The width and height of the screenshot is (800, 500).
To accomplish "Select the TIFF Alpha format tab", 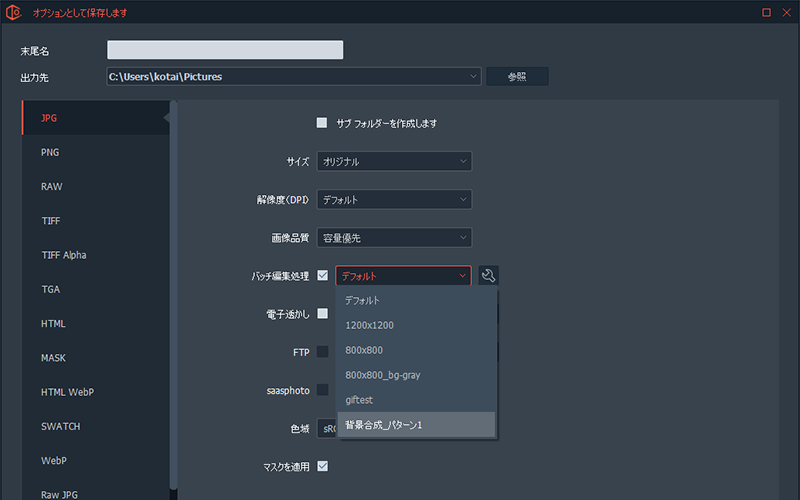I will point(63,255).
